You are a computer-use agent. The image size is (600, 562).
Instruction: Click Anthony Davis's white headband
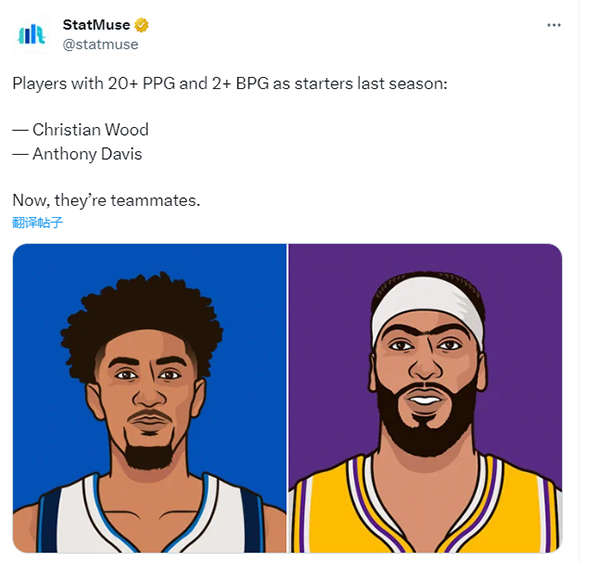click(x=425, y=302)
